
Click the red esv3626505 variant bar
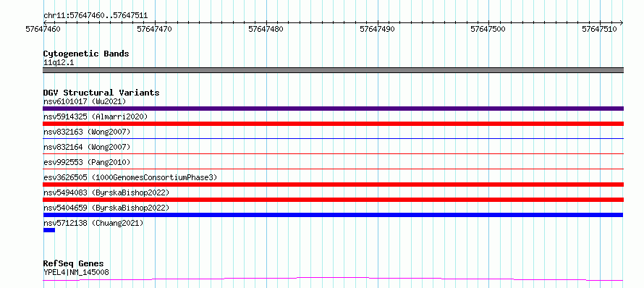333,185
